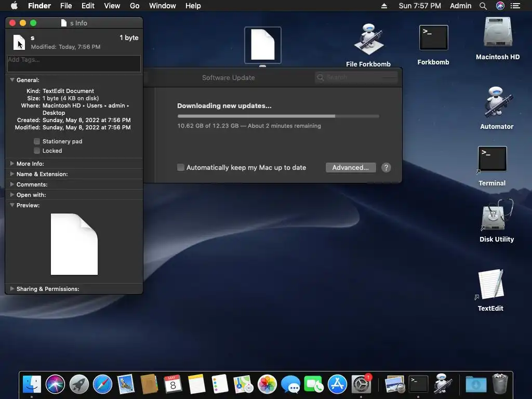Click the update download progress bar
This screenshot has height=399, width=532.
pyautogui.click(x=278, y=116)
